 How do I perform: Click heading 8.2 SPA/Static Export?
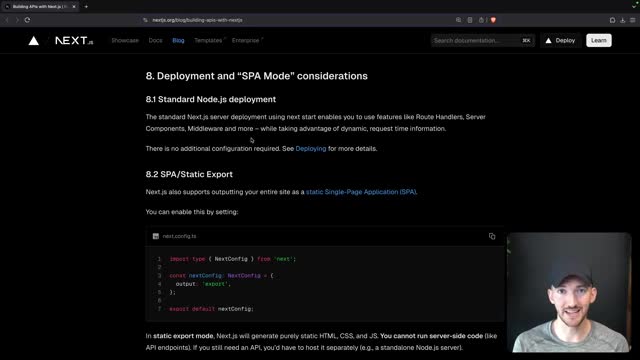point(189,174)
